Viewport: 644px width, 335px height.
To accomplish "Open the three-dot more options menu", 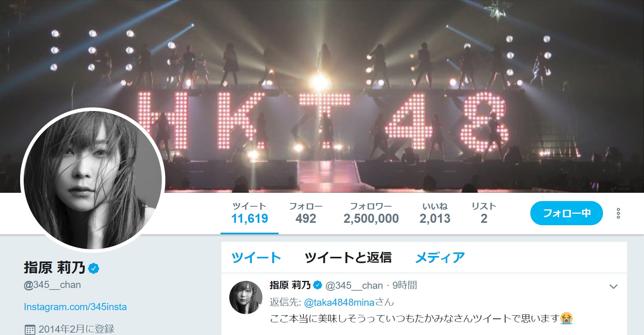I will click(618, 213).
